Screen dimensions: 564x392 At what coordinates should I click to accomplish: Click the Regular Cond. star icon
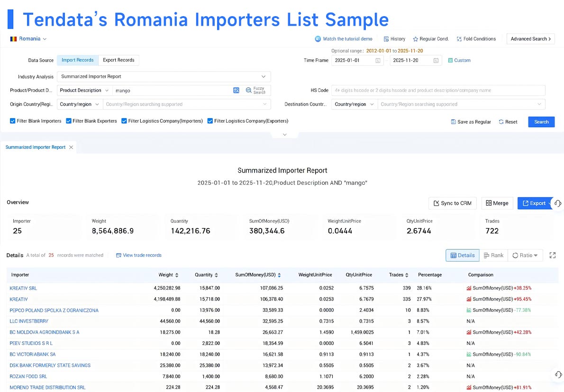click(416, 39)
